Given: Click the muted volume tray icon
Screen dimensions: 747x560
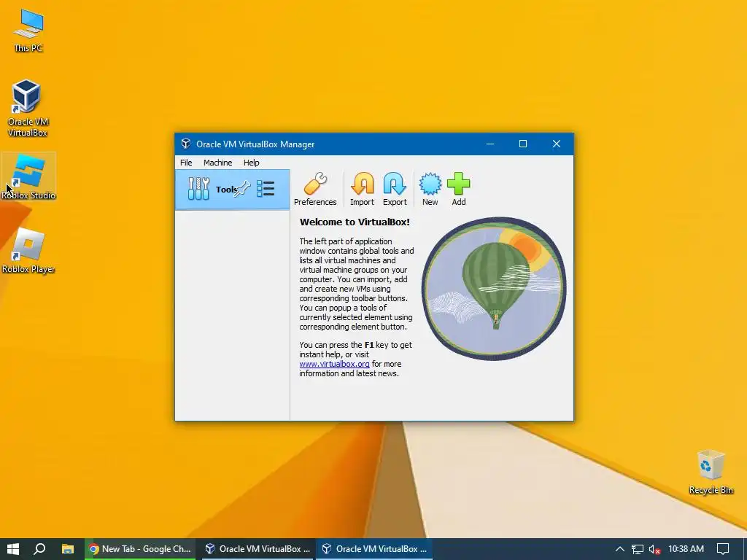Looking at the screenshot, I should click(x=655, y=549).
